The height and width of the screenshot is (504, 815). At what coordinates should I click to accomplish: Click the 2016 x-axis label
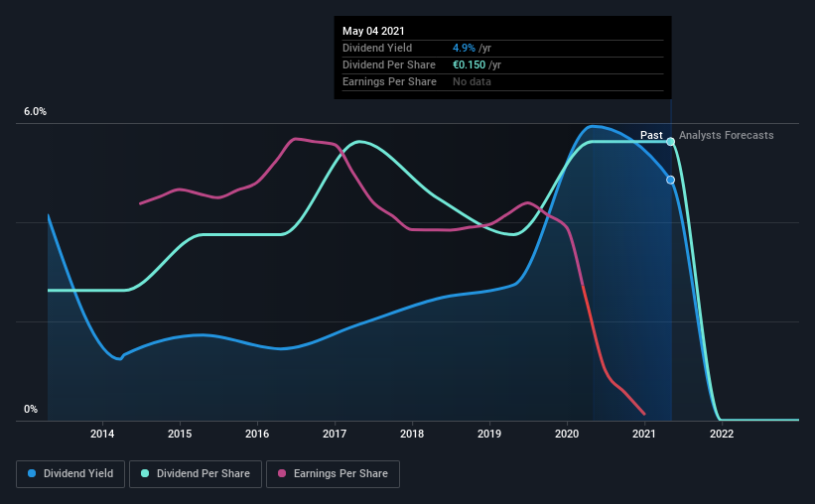pyautogui.click(x=257, y=434)
